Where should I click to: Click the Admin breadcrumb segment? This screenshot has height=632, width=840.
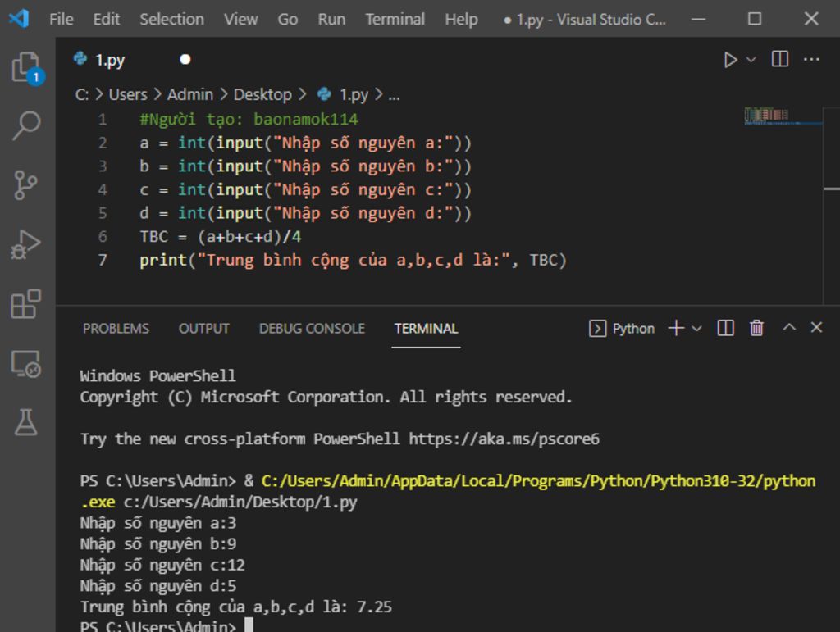[x=190, y=95]
